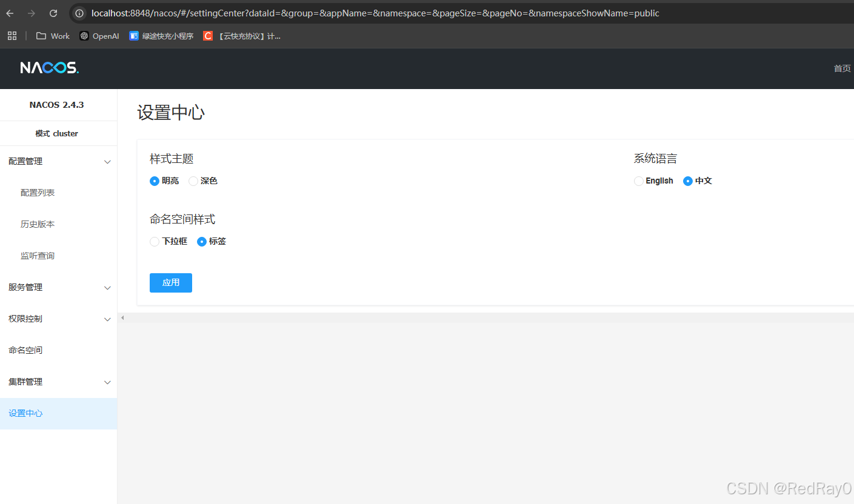Click the browser back arrow
The image size is (854, 504).
[10, 13]
